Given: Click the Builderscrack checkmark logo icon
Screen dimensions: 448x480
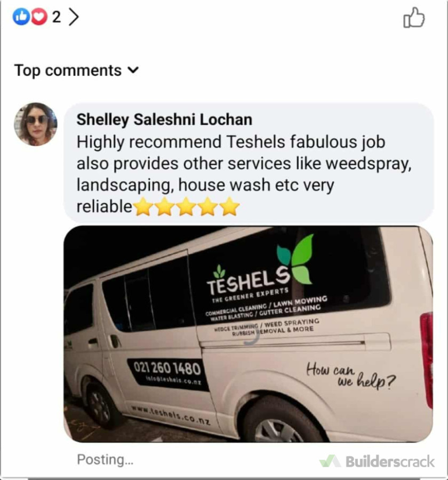Looking at the screenshot, I should (330, 461).
